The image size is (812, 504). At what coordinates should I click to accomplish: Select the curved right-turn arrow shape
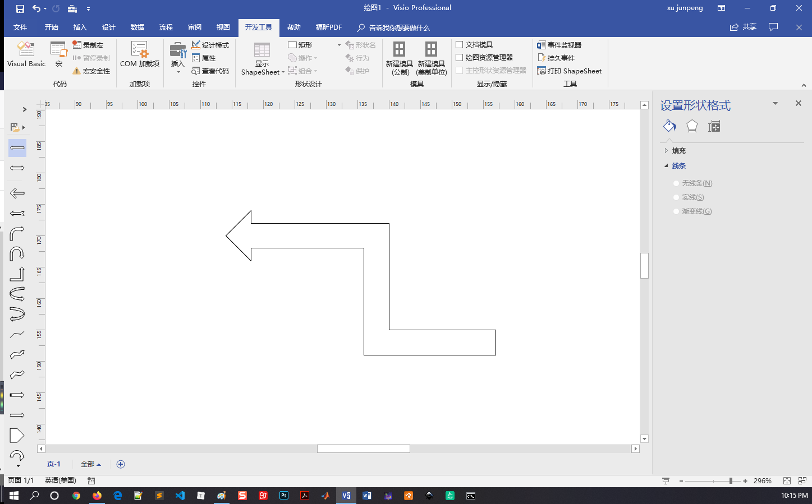click(x=17, y=233)
